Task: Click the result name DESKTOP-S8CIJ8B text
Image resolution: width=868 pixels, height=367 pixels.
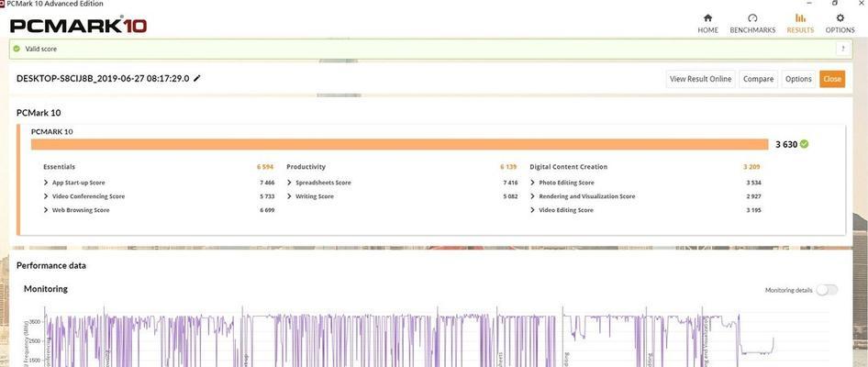Action: click(103, 79)
